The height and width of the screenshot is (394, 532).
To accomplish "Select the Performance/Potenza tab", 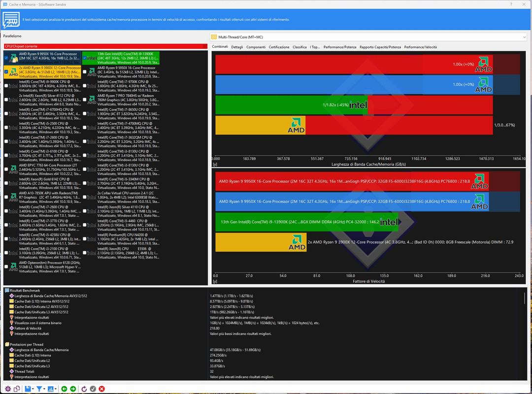I will tap(339, 47).
